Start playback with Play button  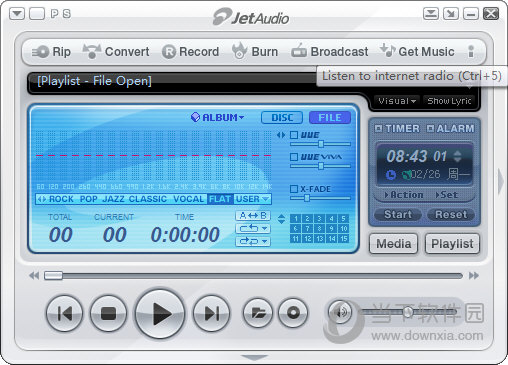tap(160, 314)
